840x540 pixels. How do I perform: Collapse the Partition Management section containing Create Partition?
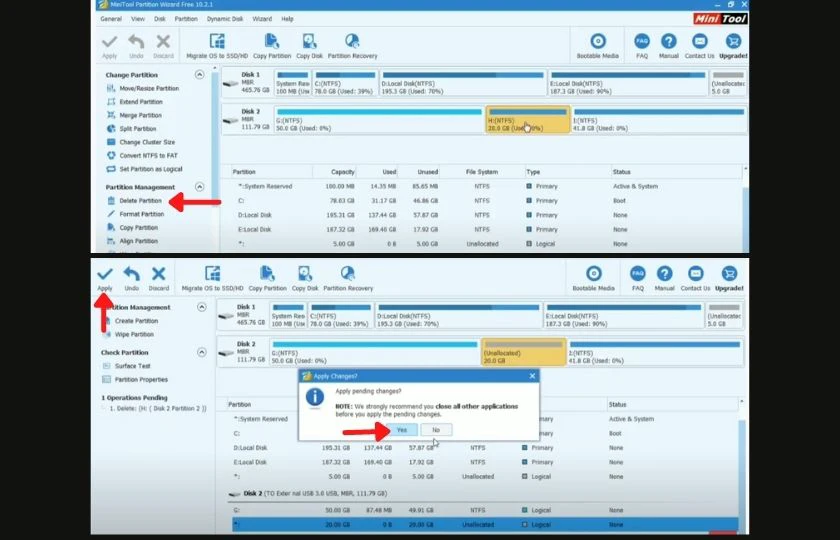[201, 307]
